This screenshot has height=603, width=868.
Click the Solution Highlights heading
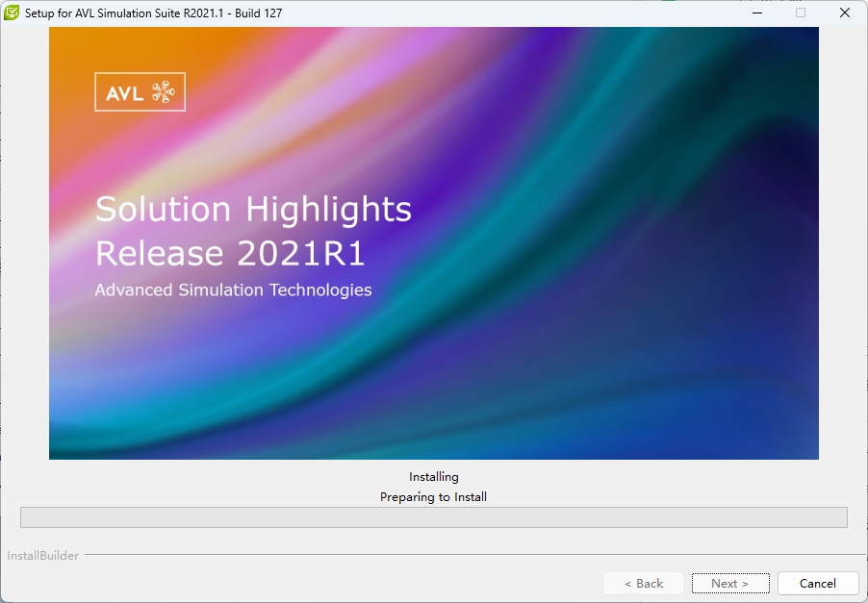click(x=253, y=210)
